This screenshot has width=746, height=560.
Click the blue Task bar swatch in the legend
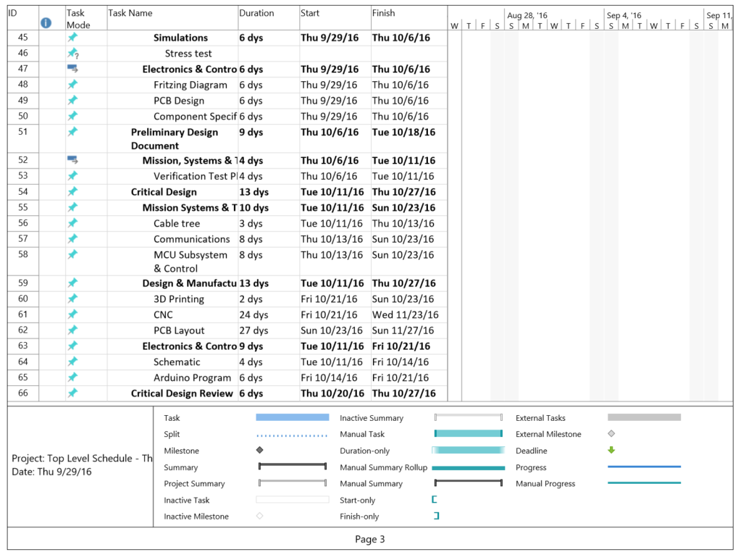pyautogui.click(x=292, y=418)
